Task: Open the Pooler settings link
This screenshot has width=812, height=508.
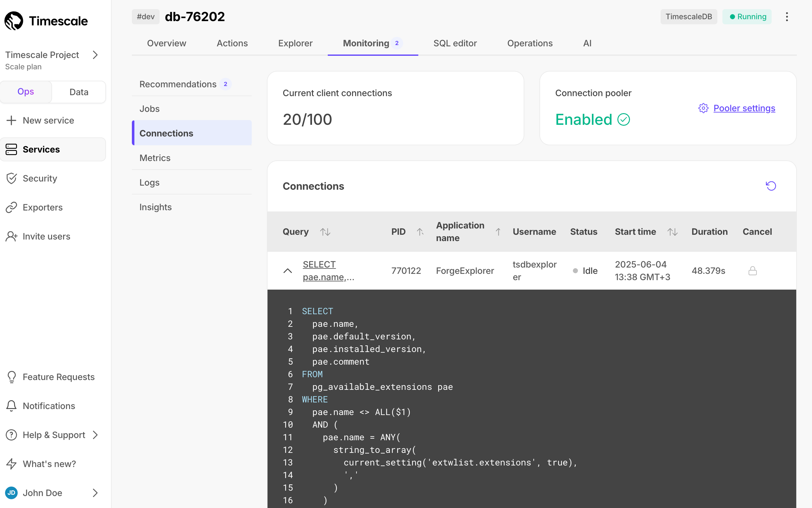Action: tap(744, 108)
